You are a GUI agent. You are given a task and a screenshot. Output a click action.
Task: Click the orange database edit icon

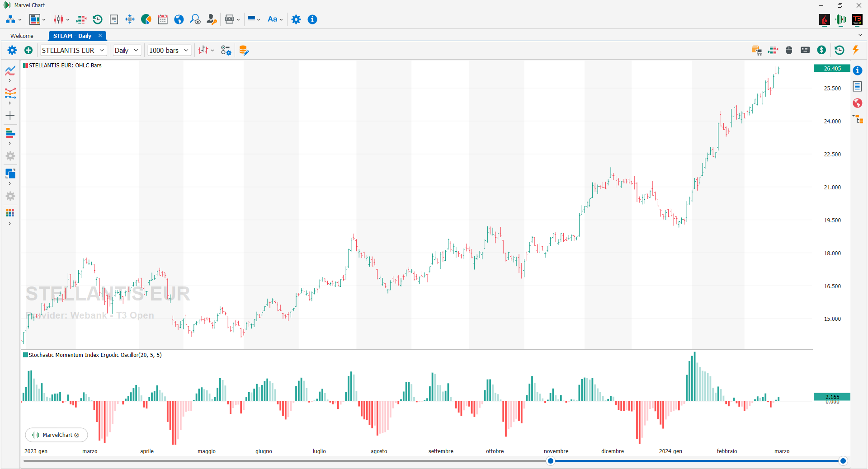pos(244,50)
